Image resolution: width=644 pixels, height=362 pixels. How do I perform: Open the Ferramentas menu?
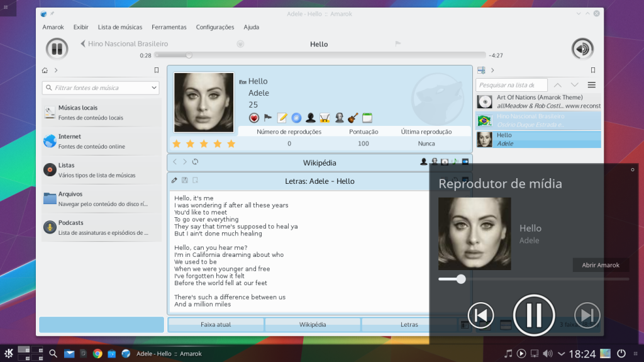pos(169,27)
